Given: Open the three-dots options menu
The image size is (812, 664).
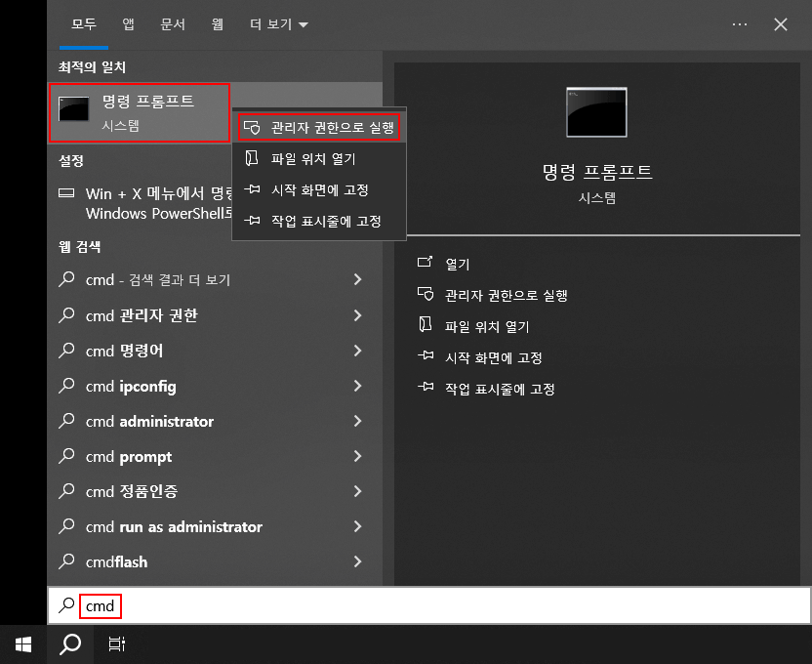Looking at the screenshot, I should [x=740, y=24].
